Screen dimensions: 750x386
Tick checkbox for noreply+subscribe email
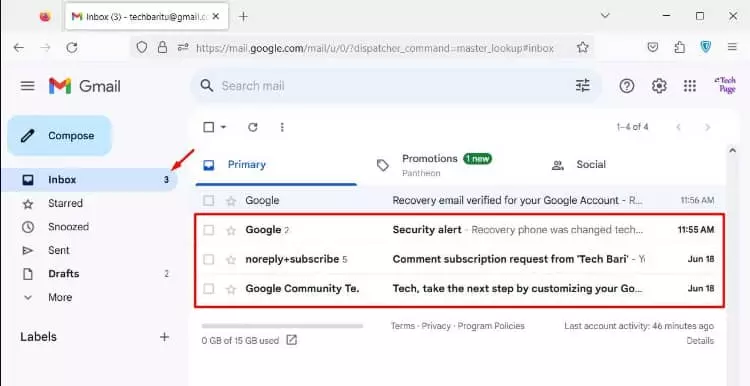[x=209, y=260]
